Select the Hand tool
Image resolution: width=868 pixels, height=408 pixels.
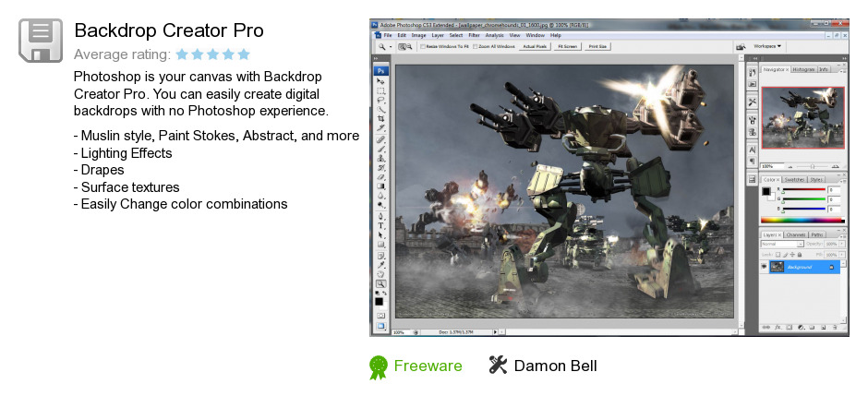pyautogui.click(x=381, y=274)
